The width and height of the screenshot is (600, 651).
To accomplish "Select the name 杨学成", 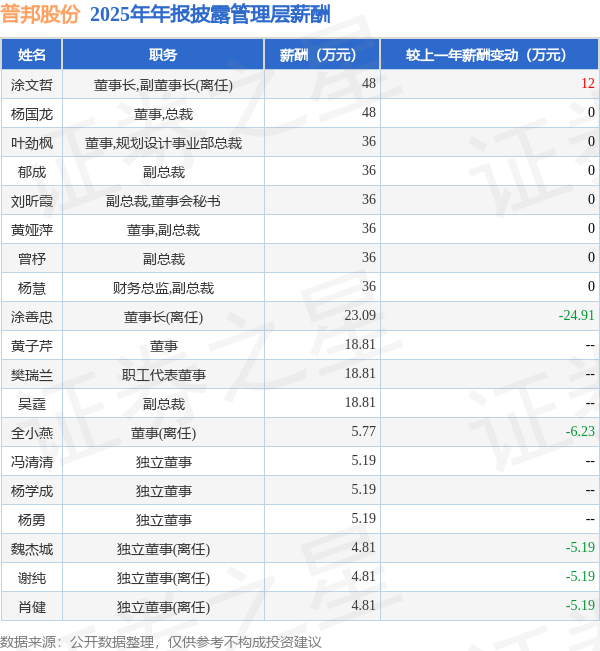I will tap(32, 491).
